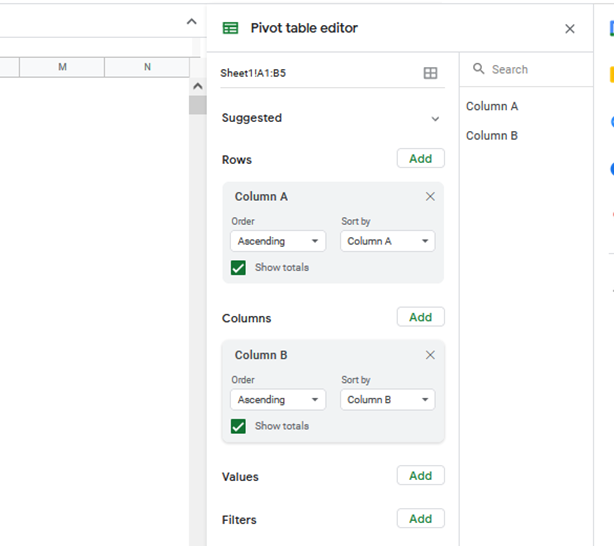Open the Order dropdown for Column A

coord(278,241)
